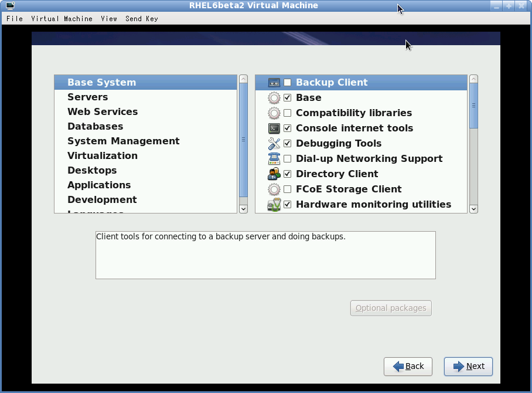
Task: Click the FCoE Storage Client gear icon
Action: coord(274,189)
